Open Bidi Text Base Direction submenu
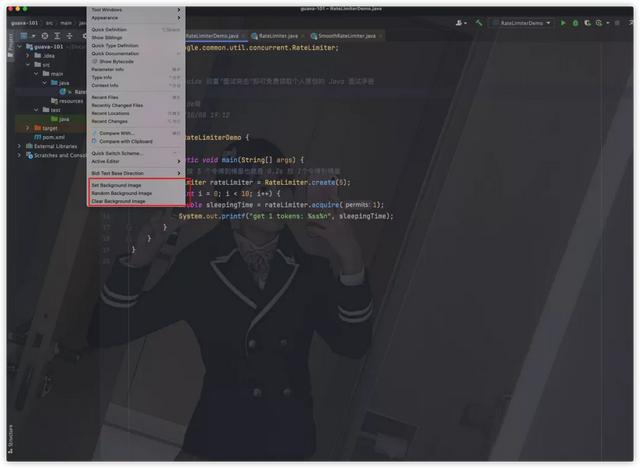640x468 pixels. coord(136,173)
